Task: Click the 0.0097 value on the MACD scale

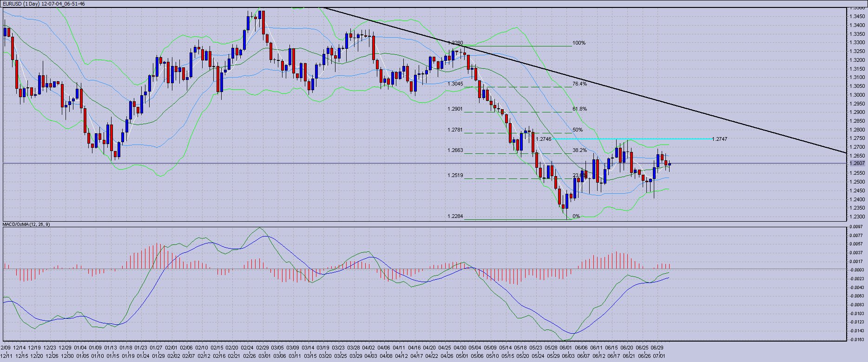Action: pyautogui.click(x=857, y=227)
